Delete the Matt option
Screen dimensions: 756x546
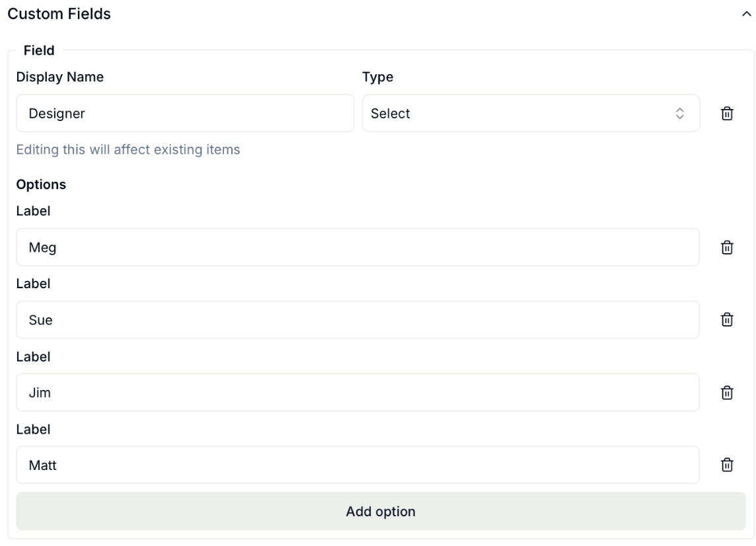(726, 465)
